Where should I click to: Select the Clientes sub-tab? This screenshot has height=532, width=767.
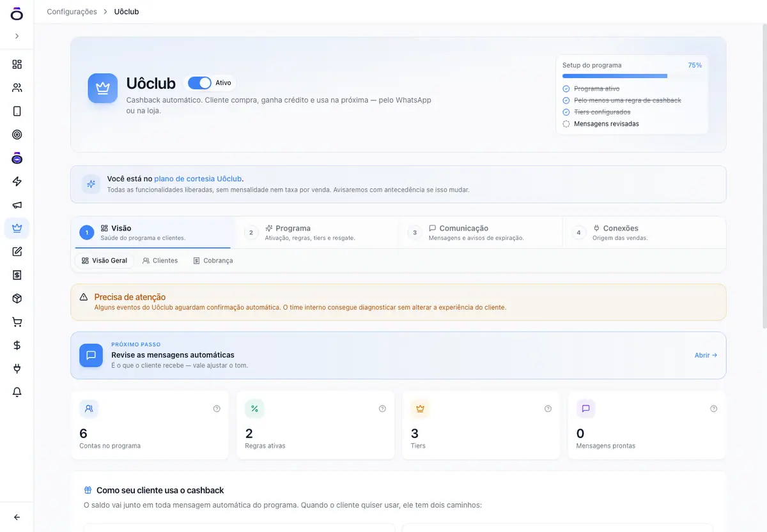[160, 261]
